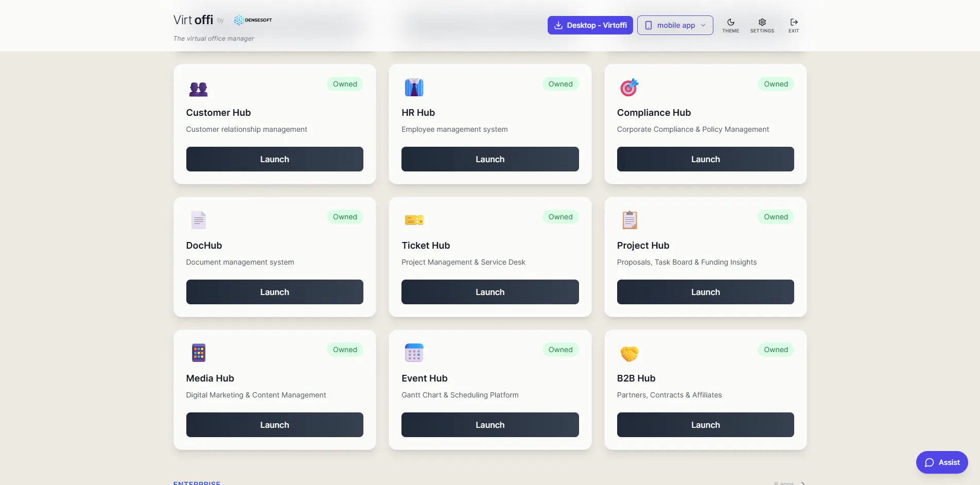Open the Assist chat button
This screenshot has height=485, width=980.
click(x=942, y=462)
